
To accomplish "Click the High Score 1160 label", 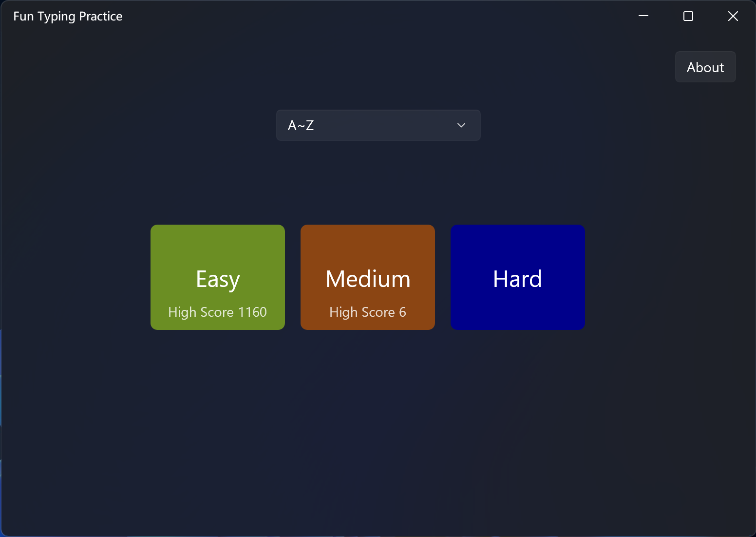I will coord(217,312).
